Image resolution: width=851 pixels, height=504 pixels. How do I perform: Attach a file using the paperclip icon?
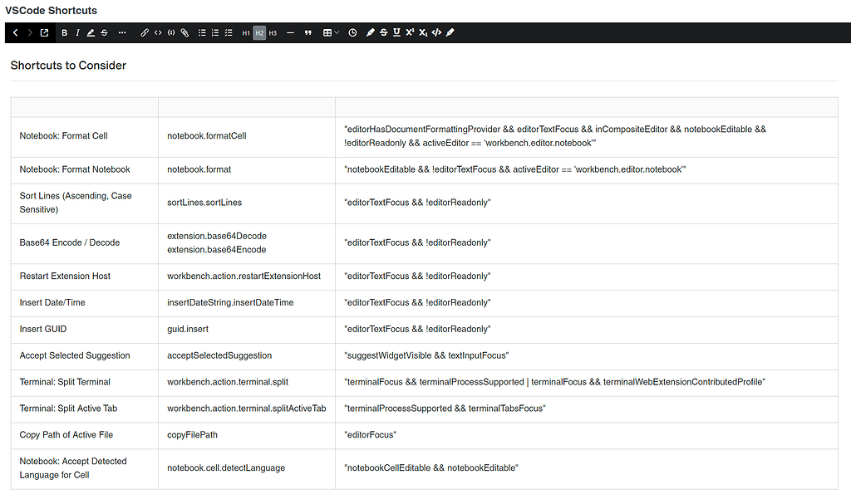184,32
